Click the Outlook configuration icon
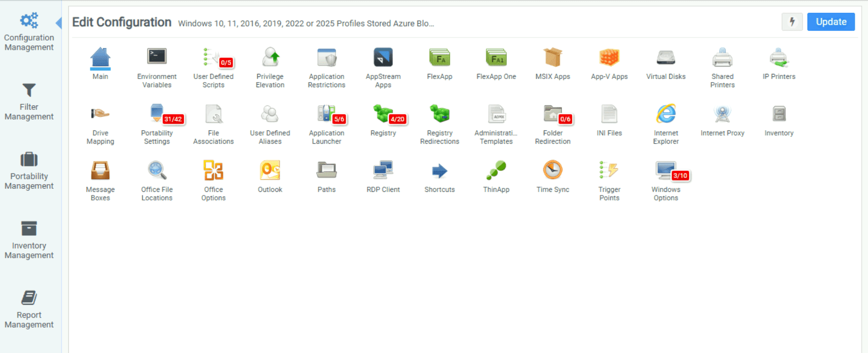This screenshot has height=353, width=868. pos(270,170)
